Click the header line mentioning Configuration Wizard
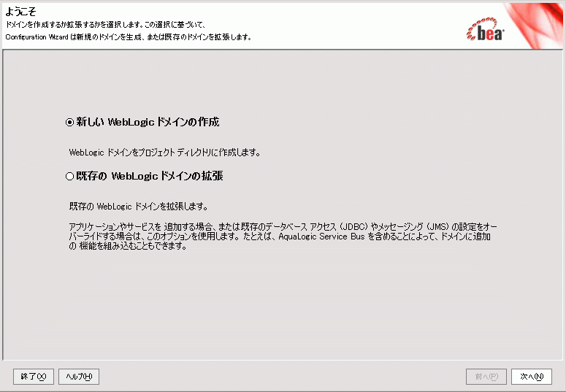Screen dimensions: 566x392 [x=129, y=37]
